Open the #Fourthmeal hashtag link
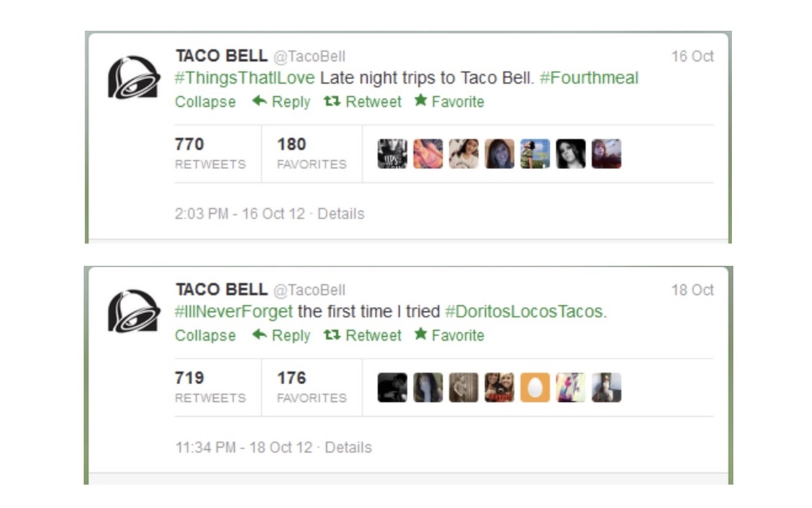 click(589, 78)
